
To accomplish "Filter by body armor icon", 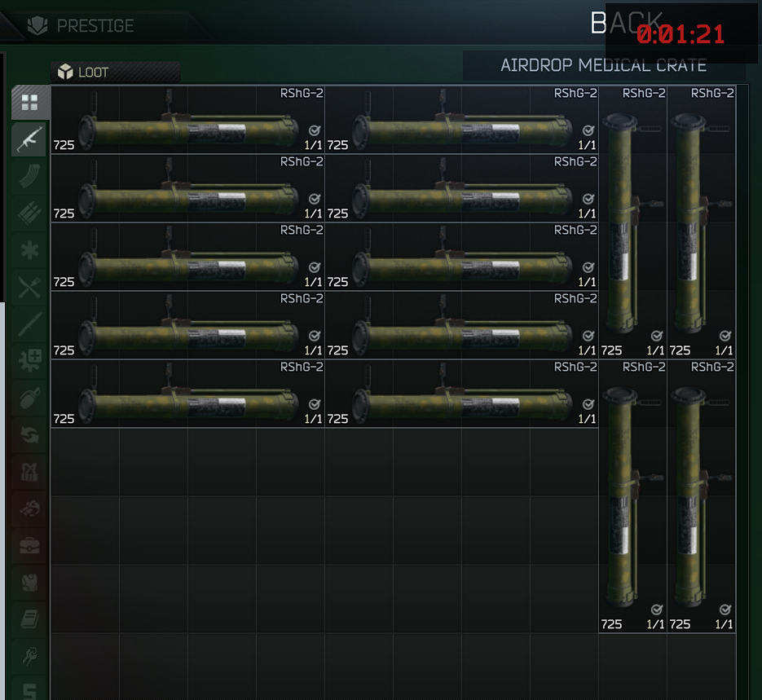I will point(29,583).
